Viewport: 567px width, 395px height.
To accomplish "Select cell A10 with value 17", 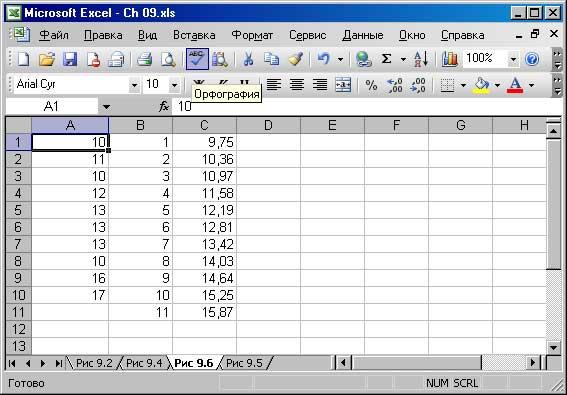I will click(70, 295).
